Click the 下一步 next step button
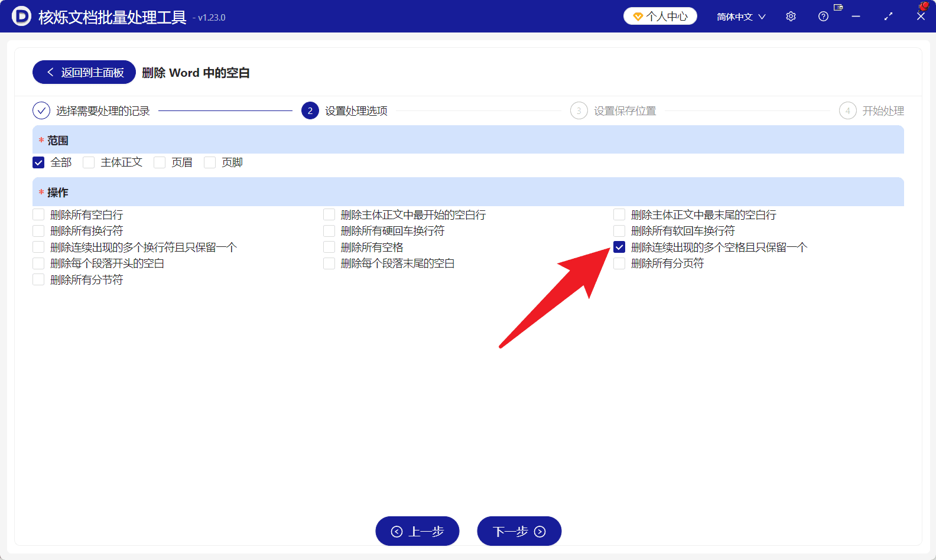Image resolution: width=936 pixels, height=560 pixels. click(x=519, y=531)
